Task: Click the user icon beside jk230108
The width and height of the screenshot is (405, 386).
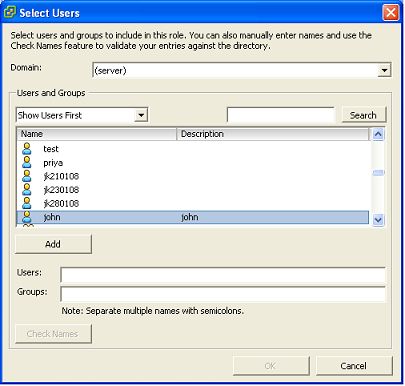Action: tap(27, 190)
